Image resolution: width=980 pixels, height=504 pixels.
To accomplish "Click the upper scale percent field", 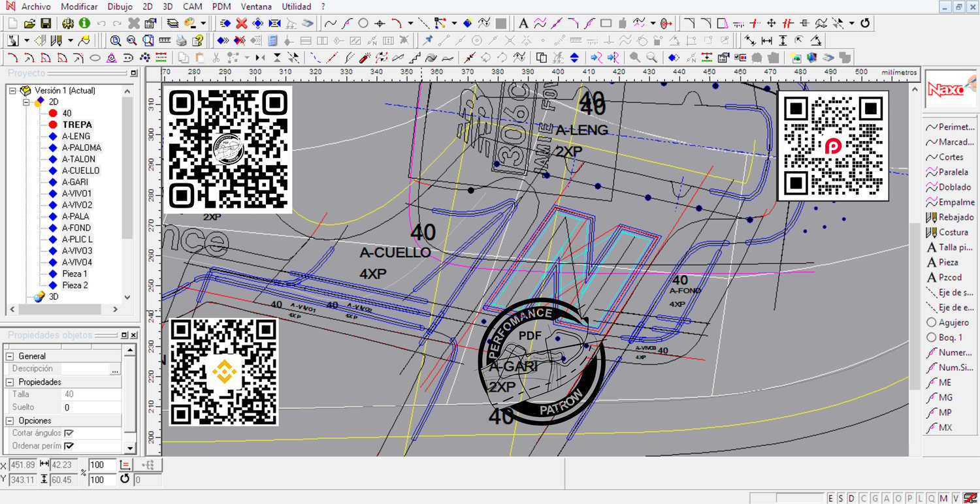I will coord(103,465).
